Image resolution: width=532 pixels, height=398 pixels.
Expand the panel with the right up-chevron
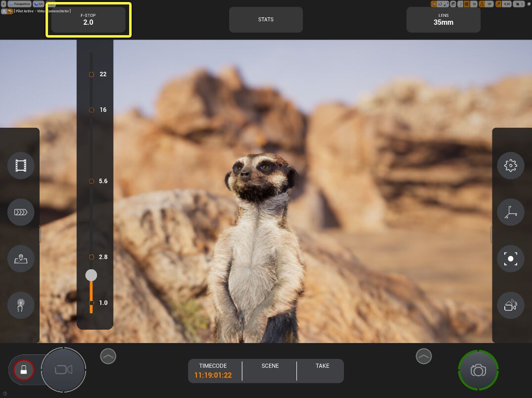click(x=424, y=356)
